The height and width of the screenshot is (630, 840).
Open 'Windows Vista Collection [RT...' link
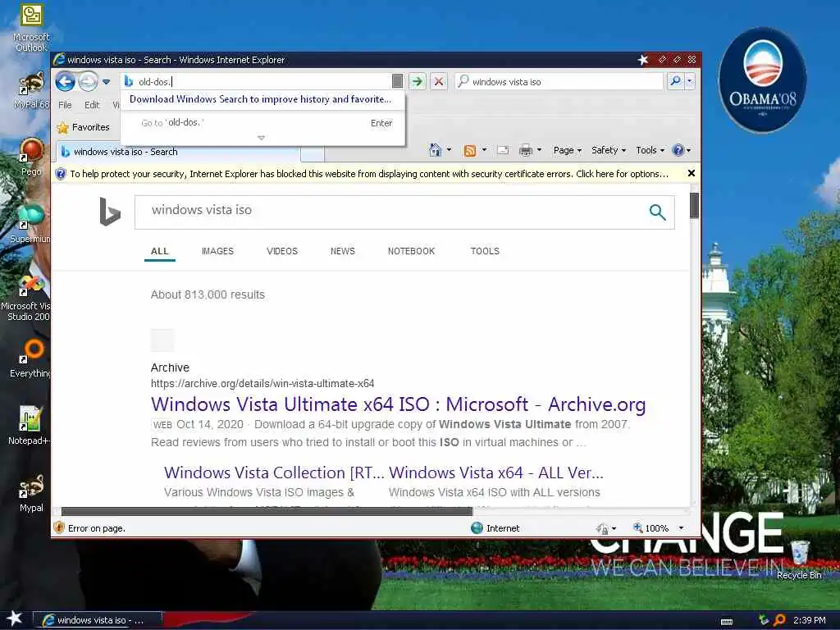tap(274, 472)
